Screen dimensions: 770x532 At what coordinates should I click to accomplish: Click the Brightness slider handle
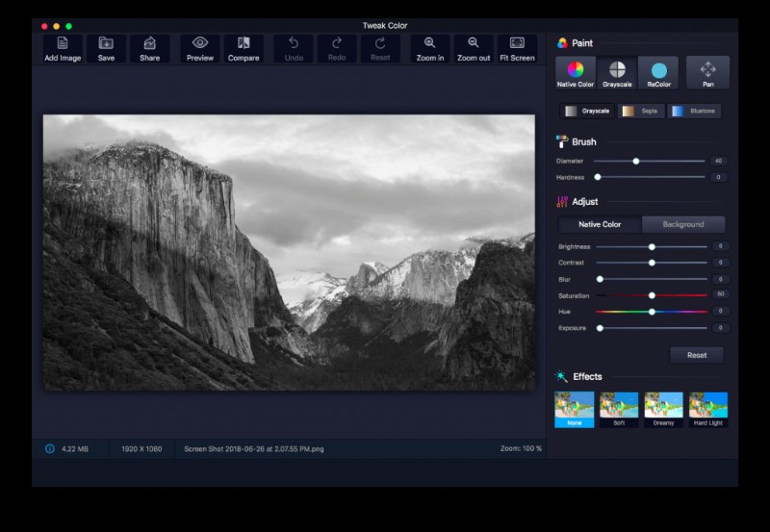click(x=652, y=247)
